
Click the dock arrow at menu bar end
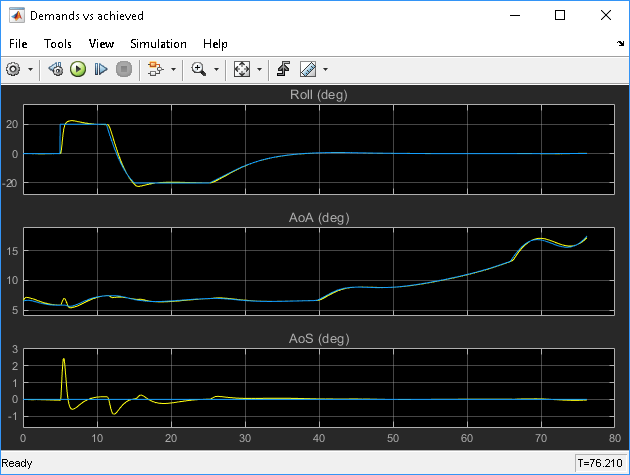click(620, 43)
